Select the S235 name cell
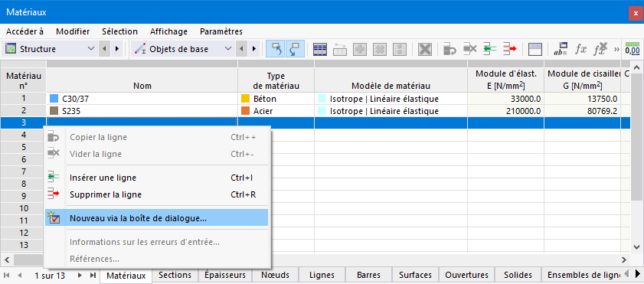Screen dimensions: 644x284 (142, 111)
